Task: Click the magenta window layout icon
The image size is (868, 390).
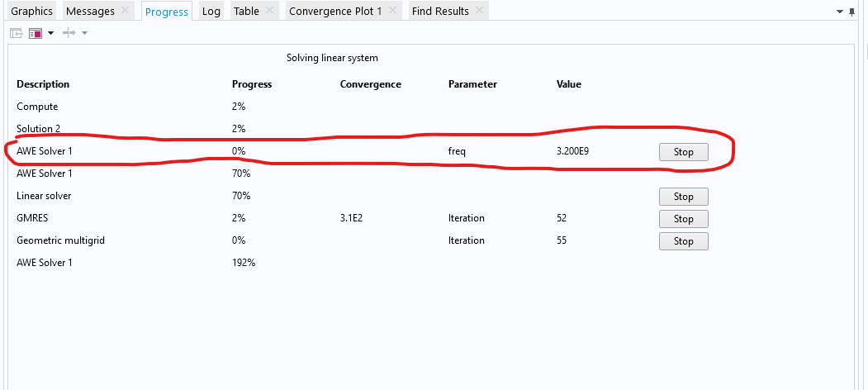Action: click(36, 33)
